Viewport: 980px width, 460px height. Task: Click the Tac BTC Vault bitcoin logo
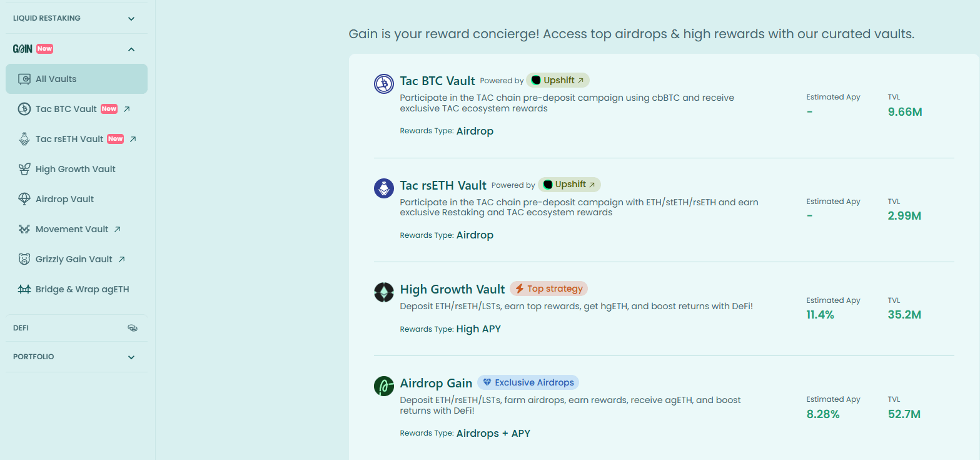pos(384,84)
